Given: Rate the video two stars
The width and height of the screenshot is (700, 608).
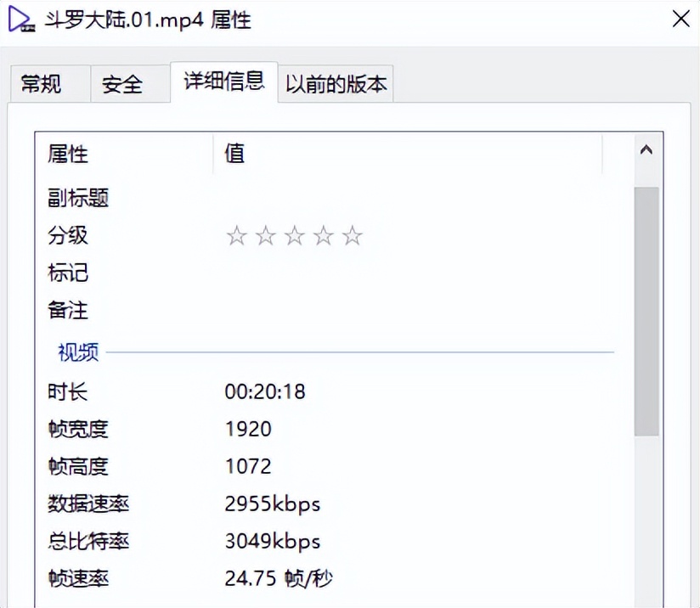Looking at the screenshot, I should pyautogui.click(x=266, y=235).
